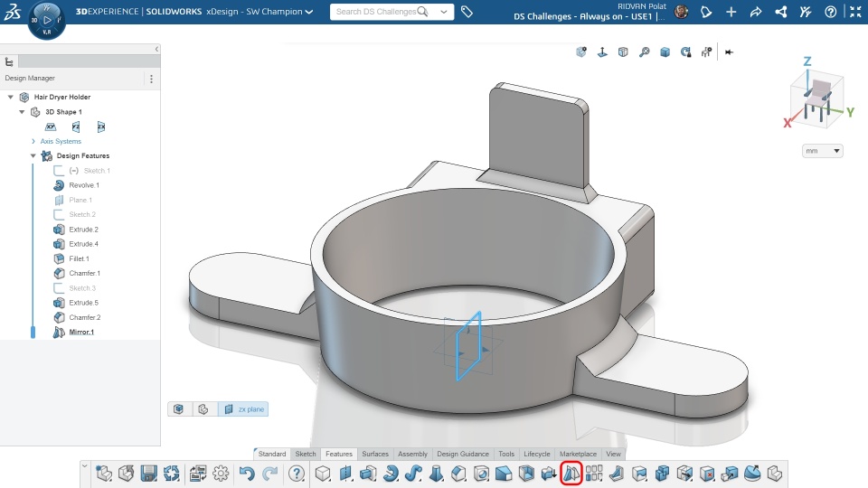Click the second part selection filter at bottom-left
The image size is (868, 488).
coord(203,408)
